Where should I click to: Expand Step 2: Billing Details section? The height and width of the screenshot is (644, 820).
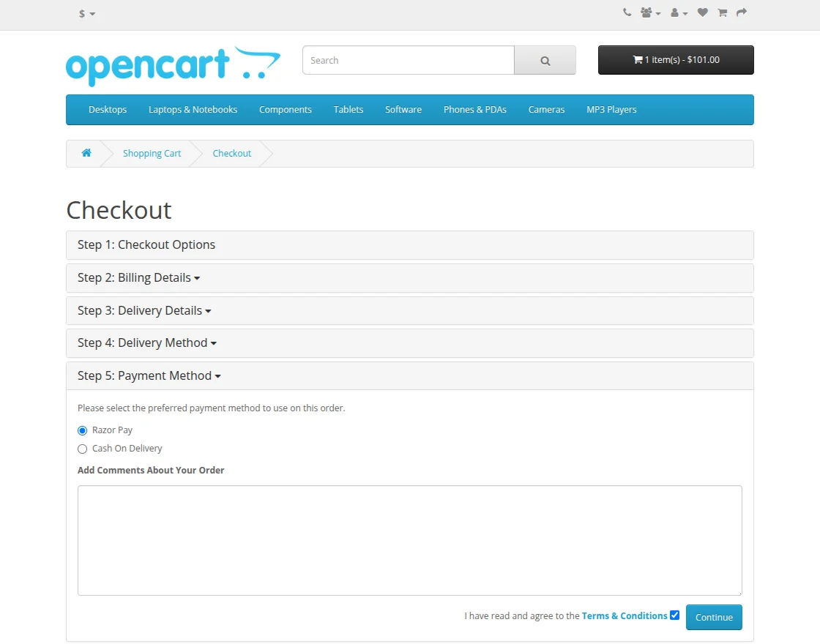138,278
